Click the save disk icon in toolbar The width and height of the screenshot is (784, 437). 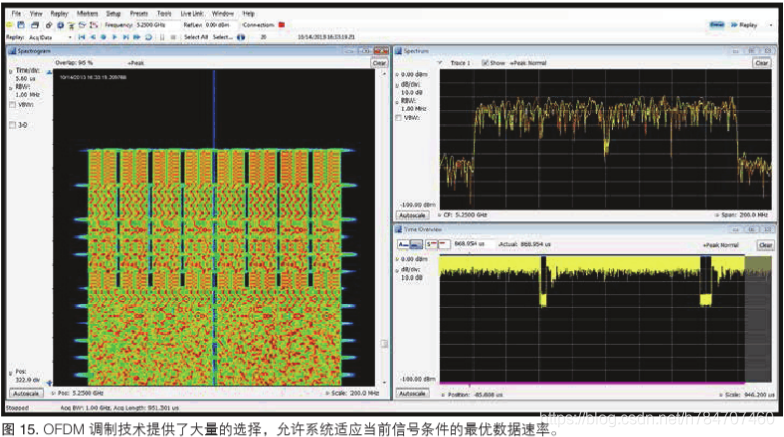click(x=21, y=25)
